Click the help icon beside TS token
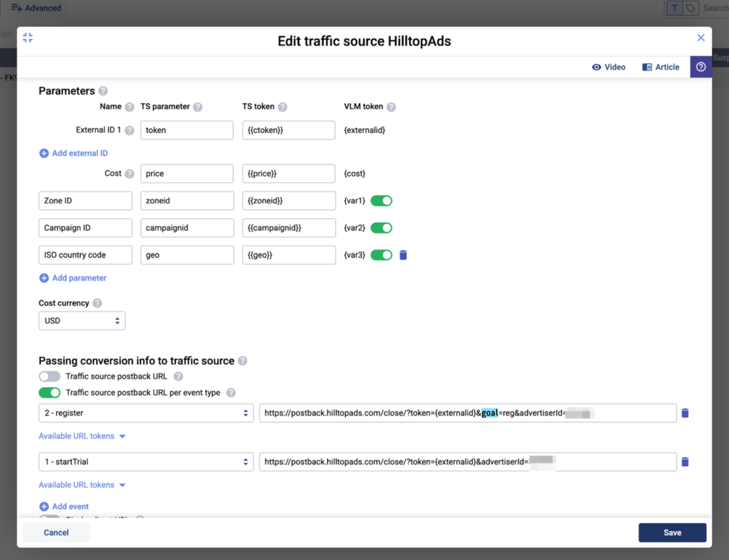729x560 pixels. pyautogui.click(x=283, y=107)
